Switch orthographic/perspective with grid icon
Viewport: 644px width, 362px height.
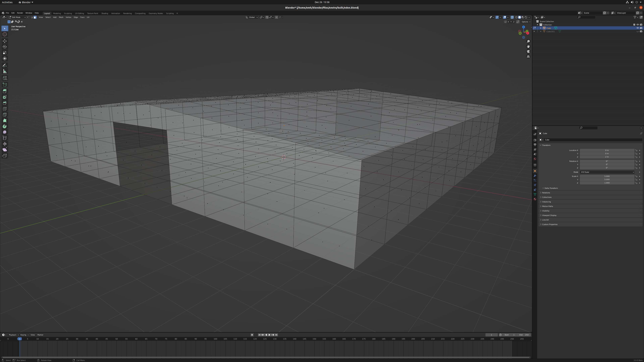coord(528,56)
